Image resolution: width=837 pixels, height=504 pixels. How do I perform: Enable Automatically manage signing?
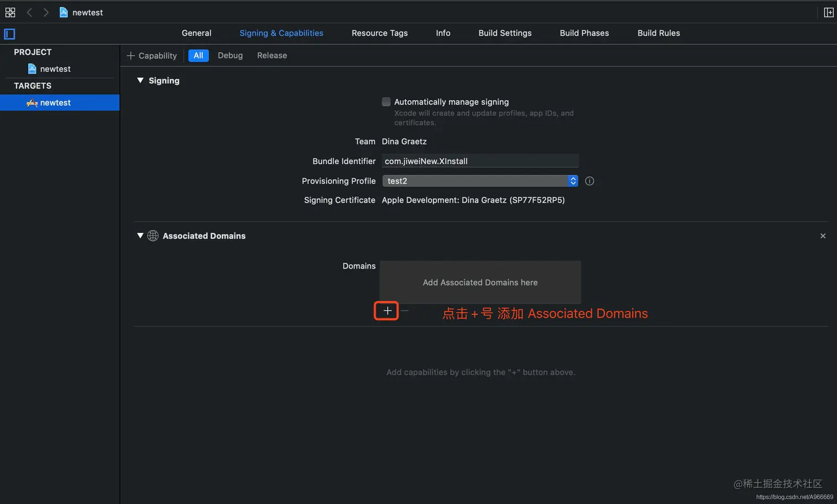(386, 102)
